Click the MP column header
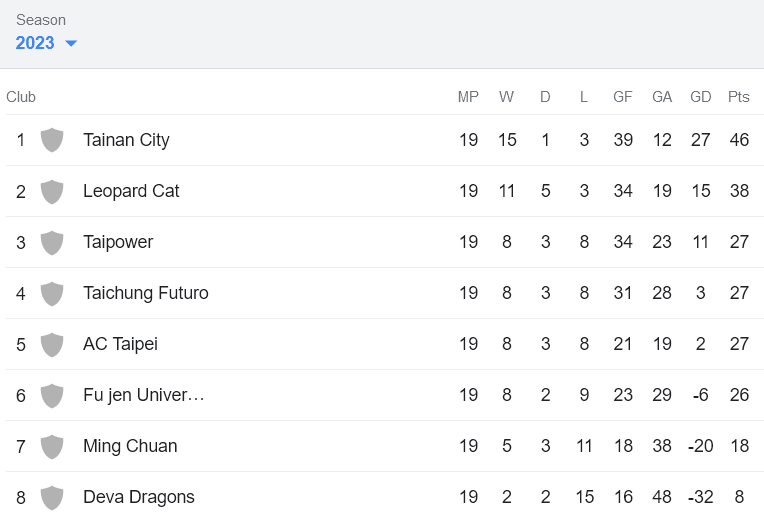This screenshot has width=764, height=531. tap(468, 97)
